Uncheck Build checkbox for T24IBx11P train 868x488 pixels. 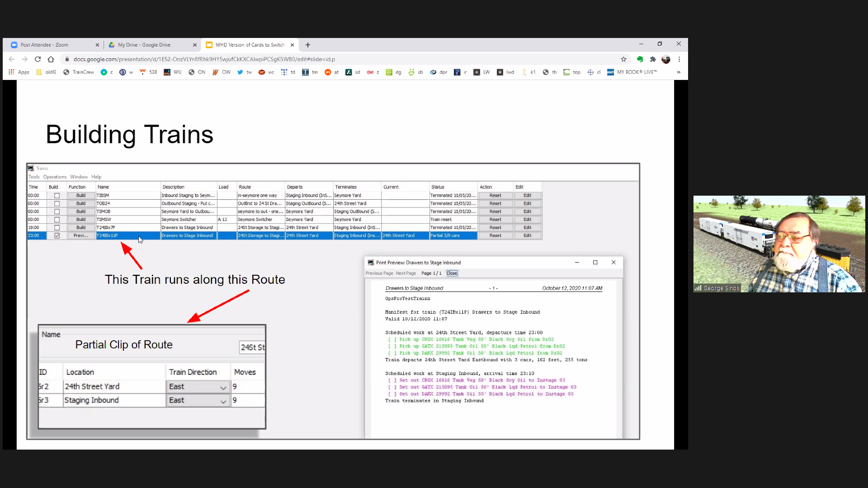coord(57,235)
